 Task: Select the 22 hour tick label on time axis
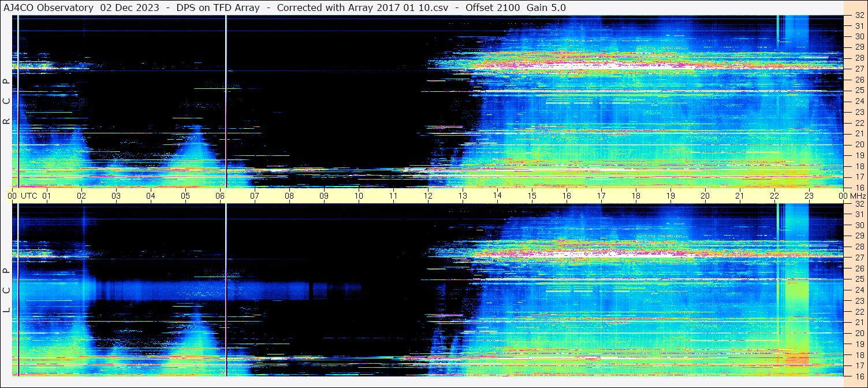pyautogui.click(x=774, y=196)
